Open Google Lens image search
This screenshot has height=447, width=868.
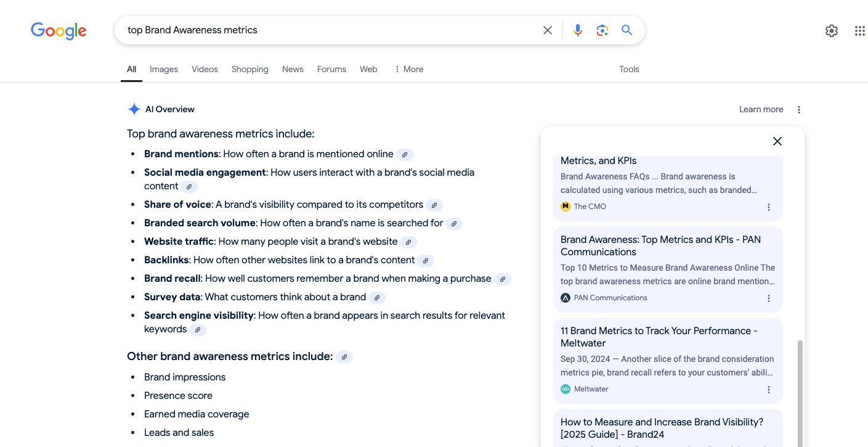point(602,30)
